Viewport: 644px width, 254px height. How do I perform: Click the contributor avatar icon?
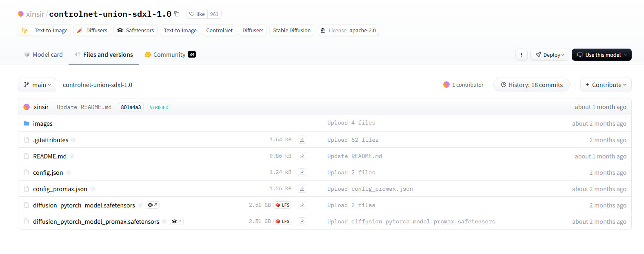(446, 85)
